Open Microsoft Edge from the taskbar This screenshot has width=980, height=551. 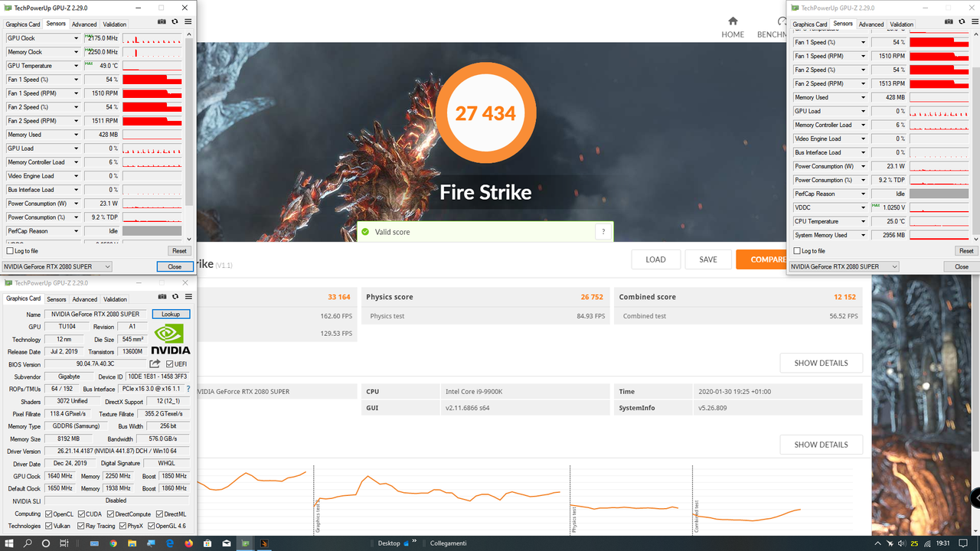(x=170, y=543)
